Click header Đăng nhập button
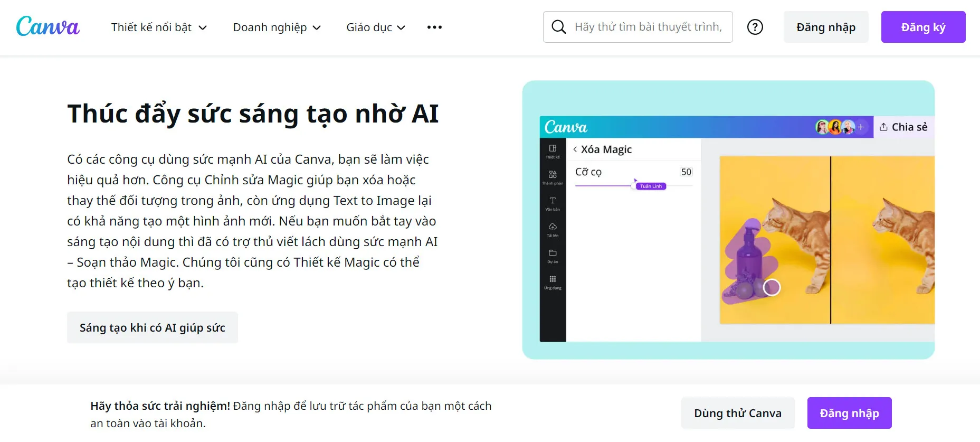This screenshot has width=980, height=442. (826, 27)
